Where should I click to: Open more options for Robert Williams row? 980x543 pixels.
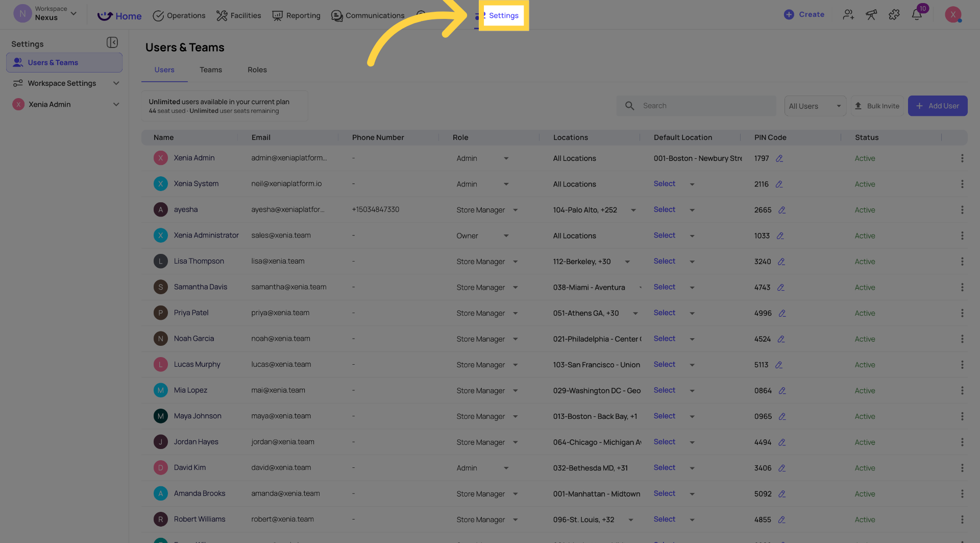(962, 520)
